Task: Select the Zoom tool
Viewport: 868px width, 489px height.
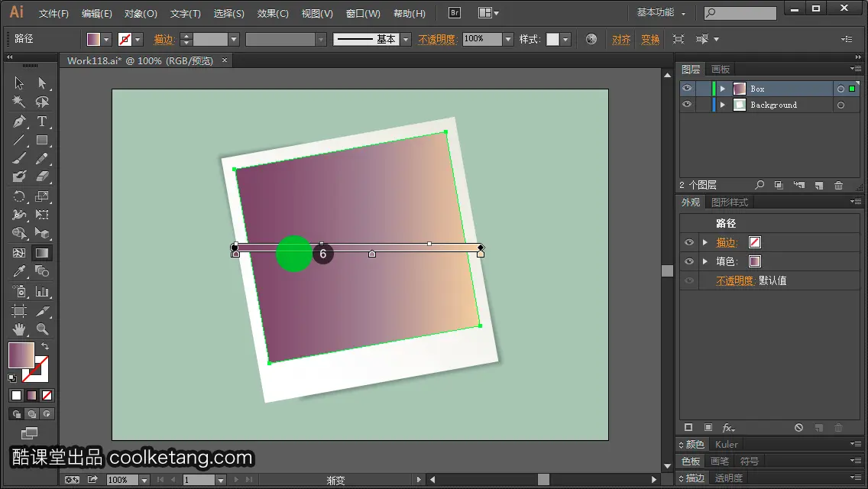Action: pyautogui.click(x=42, y=329)
